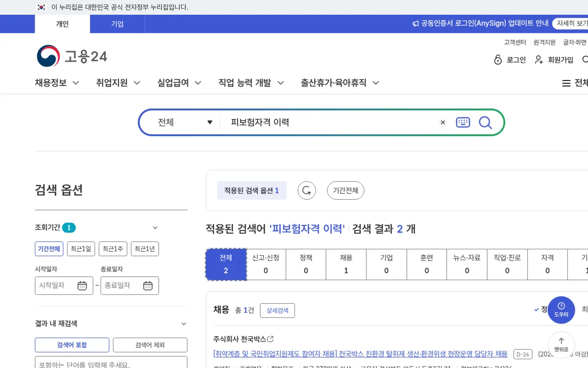Select the 훈련 results tab
The height and width of the screenshot is (368, 588).
click(427, 264)
